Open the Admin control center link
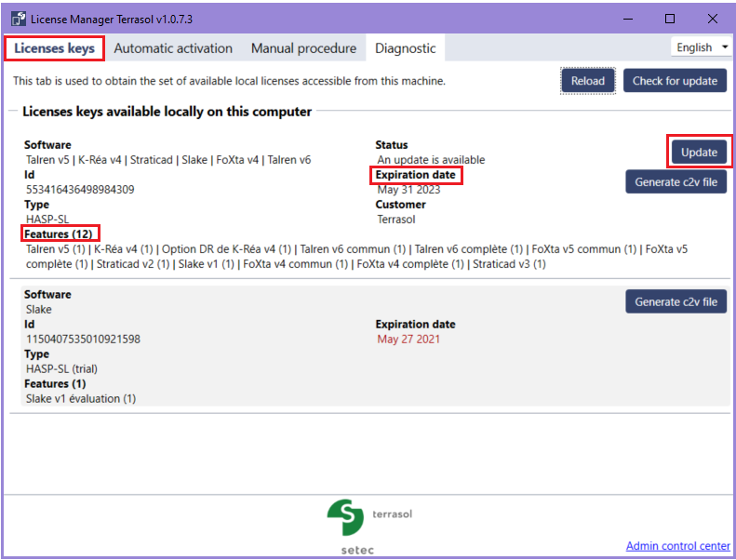The image size is (736, 560). click(x=677, y=546)
